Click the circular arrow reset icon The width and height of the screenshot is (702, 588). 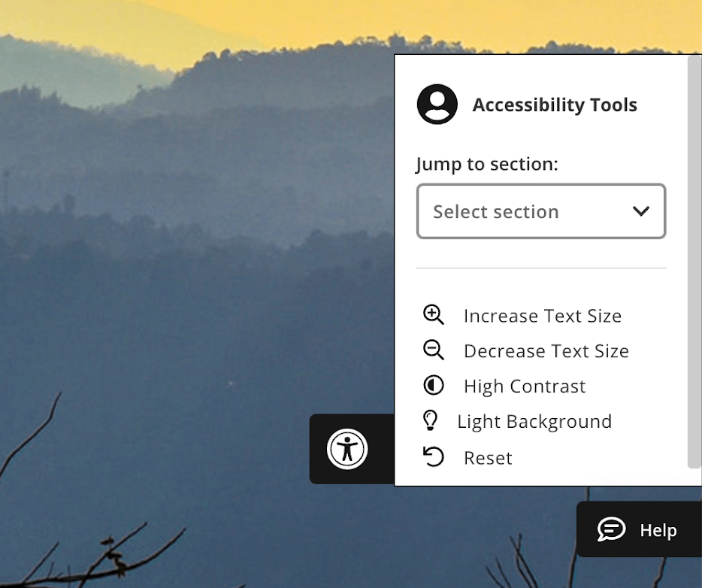[434, 456]
